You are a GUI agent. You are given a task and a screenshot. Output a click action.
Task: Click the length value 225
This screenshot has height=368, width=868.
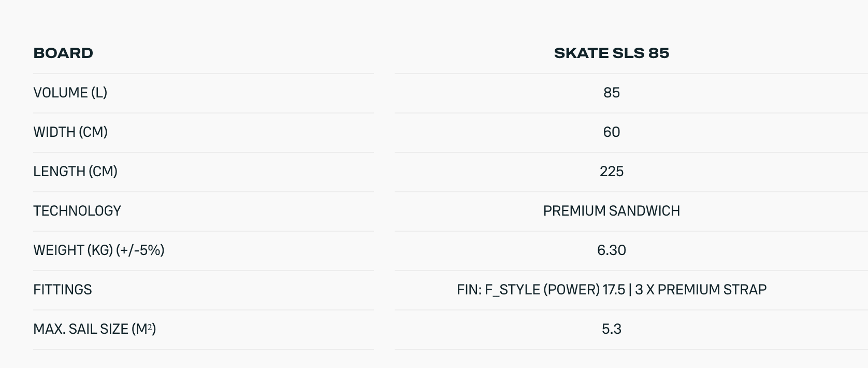(x=611, y=172)
